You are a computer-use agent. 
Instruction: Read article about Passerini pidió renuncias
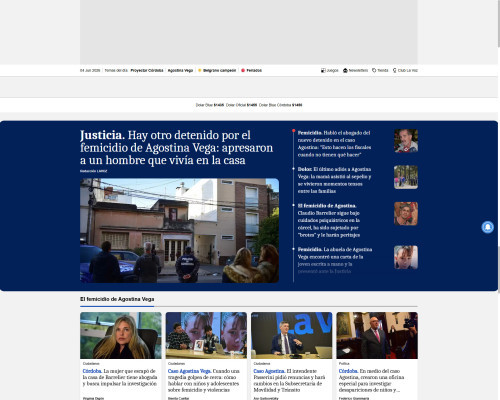coord(289,380)
